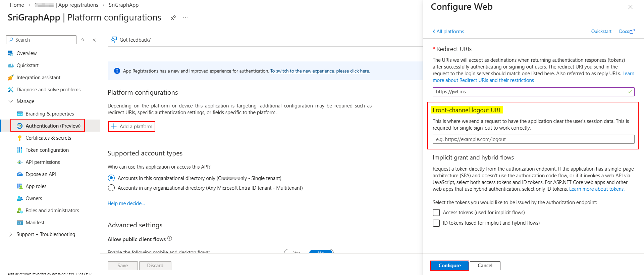This screenshot has width=644, height=275.
Task: Open the Quickstart link in Configure Web panel
Action: point(601,32)
